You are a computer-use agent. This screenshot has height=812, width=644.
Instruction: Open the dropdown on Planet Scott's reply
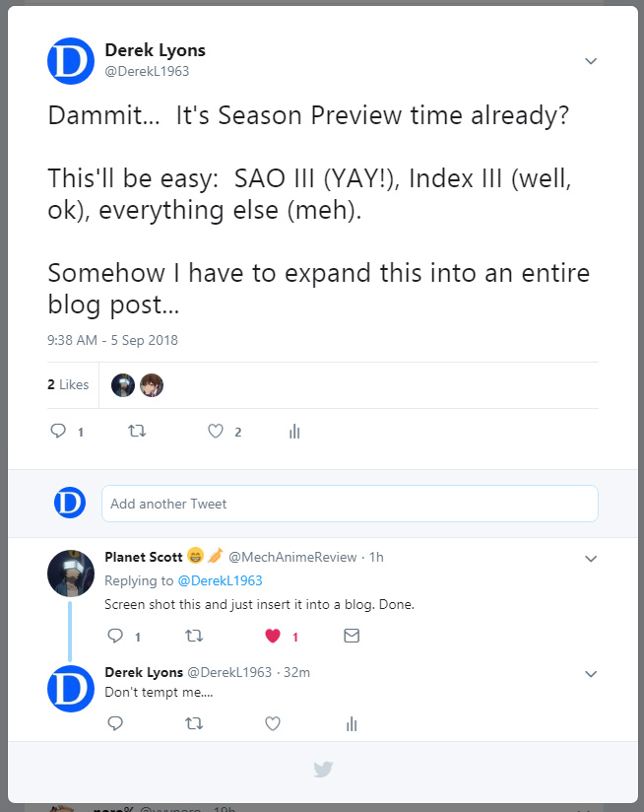[591, 558]
